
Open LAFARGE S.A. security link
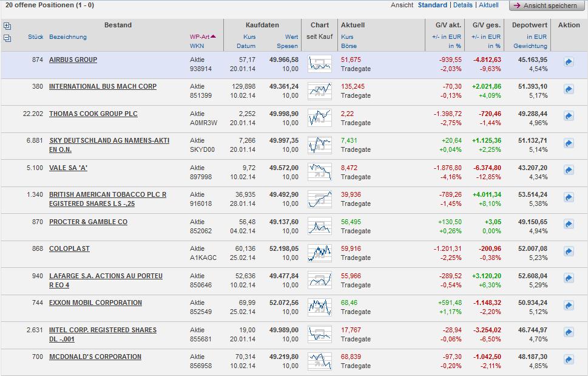[106, 280]
